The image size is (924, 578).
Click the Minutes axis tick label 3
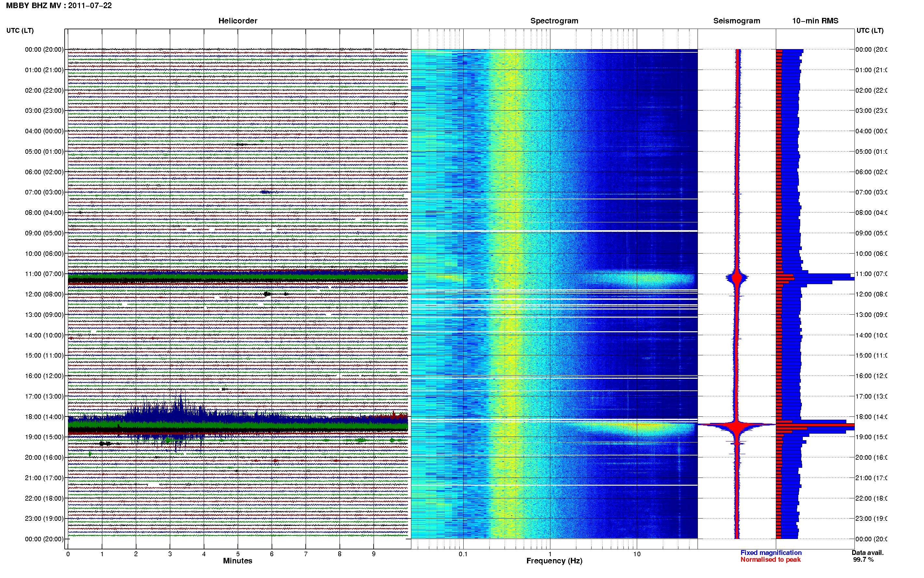170,554
